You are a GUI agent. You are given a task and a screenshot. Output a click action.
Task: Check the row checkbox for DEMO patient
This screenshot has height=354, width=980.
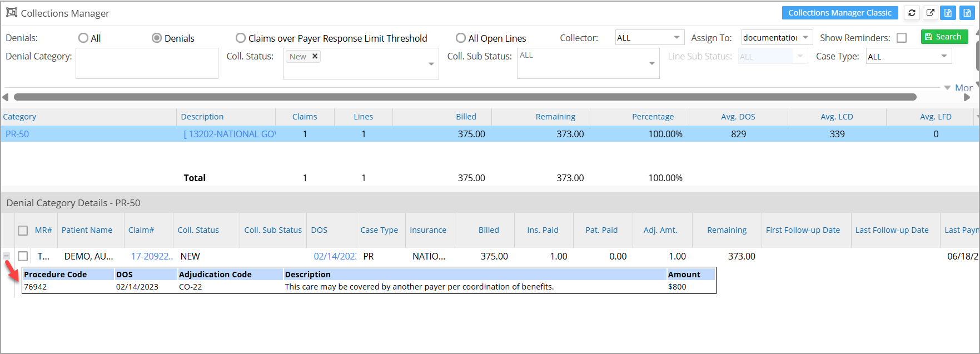click(x=23, y=256)
